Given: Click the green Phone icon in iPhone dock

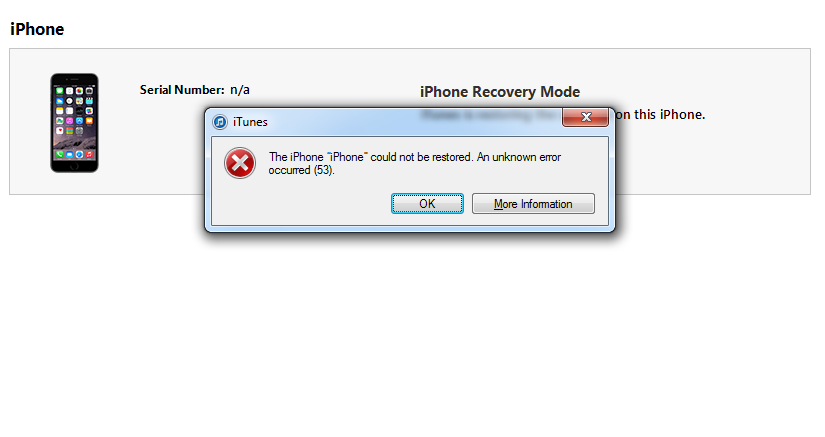Looking at the screenshot, I should coord(59,154).
